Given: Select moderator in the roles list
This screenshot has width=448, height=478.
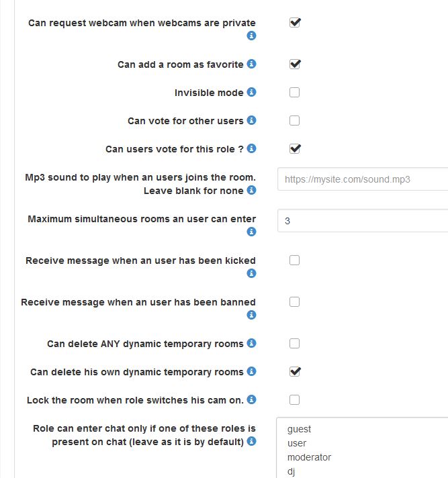Looking at the screenshot, I should (x=309, y=457).
